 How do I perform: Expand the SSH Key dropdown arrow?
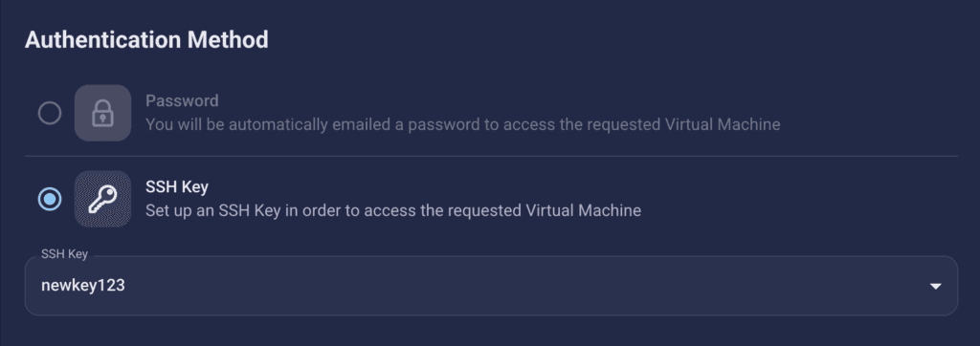pos(936,286)
